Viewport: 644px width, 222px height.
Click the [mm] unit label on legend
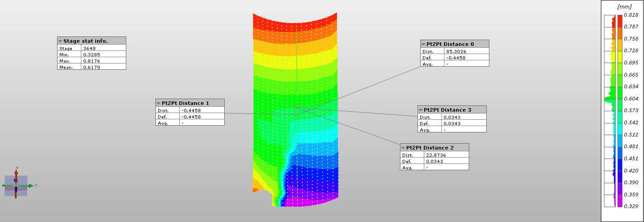tap(624, 7)
